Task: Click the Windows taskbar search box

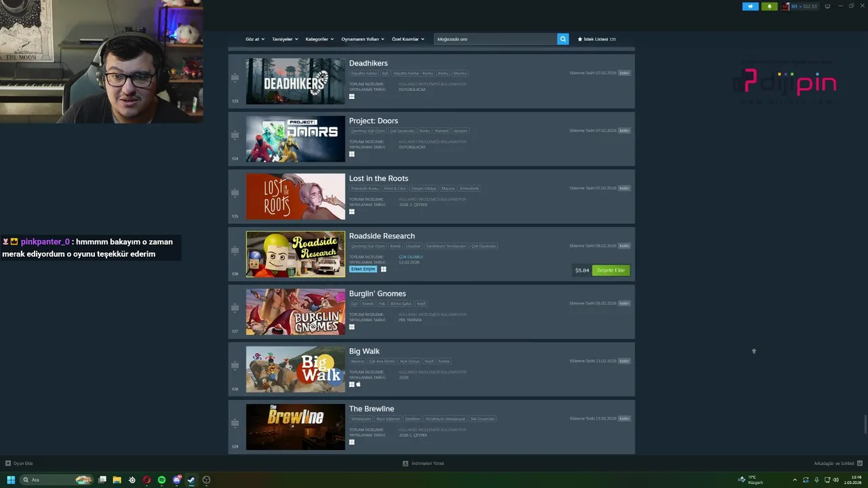Action: [57, 480]
